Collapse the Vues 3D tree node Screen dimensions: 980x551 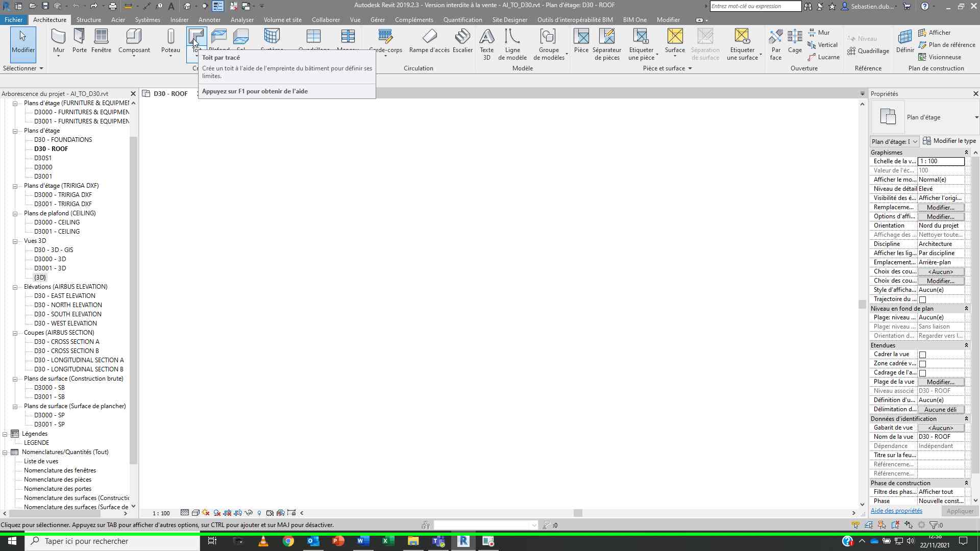pyautogui.click(x=15, y=241)
